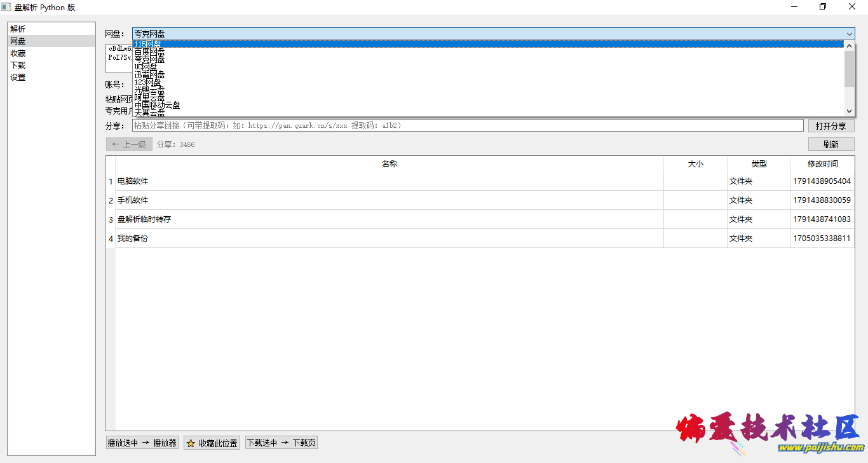Sort by the 类型 column header

point(759,163)
